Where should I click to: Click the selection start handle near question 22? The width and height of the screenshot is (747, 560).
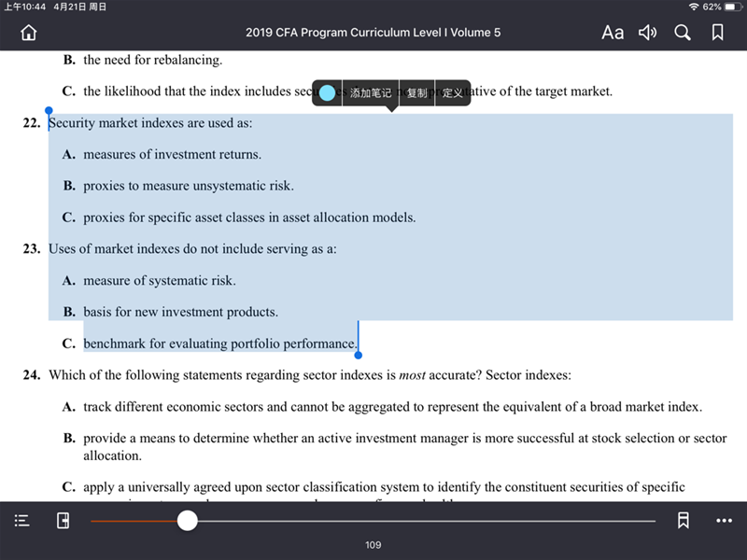coord(49,111)
